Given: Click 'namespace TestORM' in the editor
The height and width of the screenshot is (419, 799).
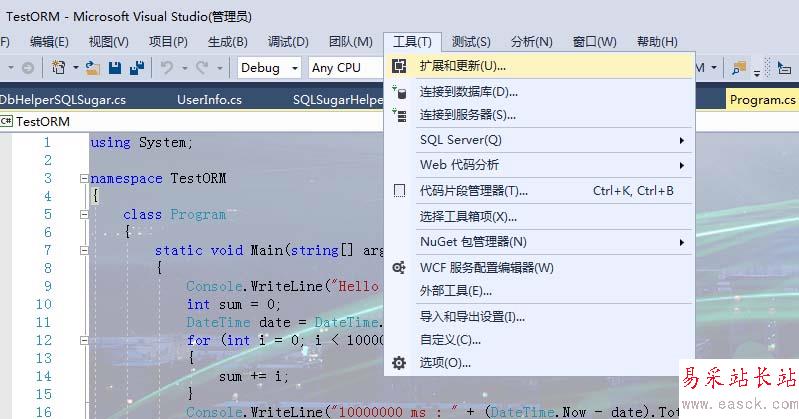Looking at the screenshot, I should [x=158, y=178].
